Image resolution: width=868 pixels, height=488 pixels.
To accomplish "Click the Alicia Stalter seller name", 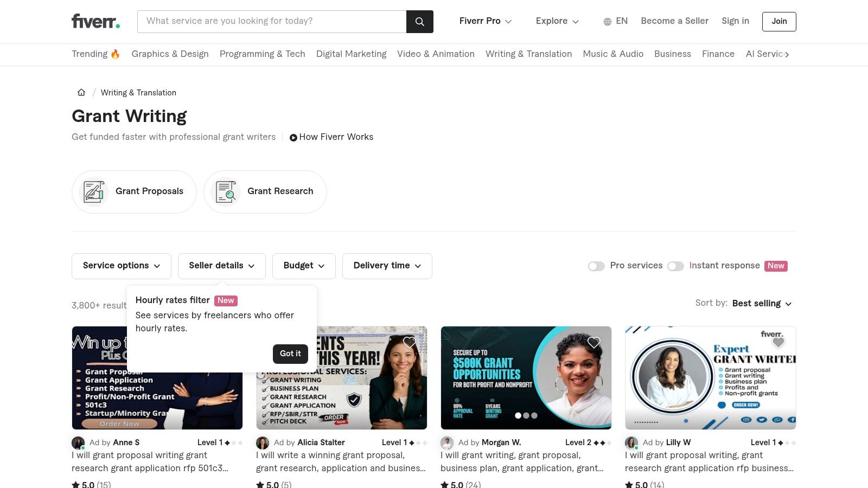I will (x=321, y=443).
